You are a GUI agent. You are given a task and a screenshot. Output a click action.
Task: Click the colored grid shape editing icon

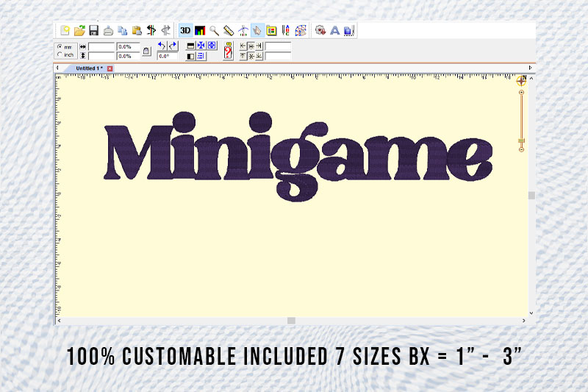pyautogui.click(x=301, y=30)
